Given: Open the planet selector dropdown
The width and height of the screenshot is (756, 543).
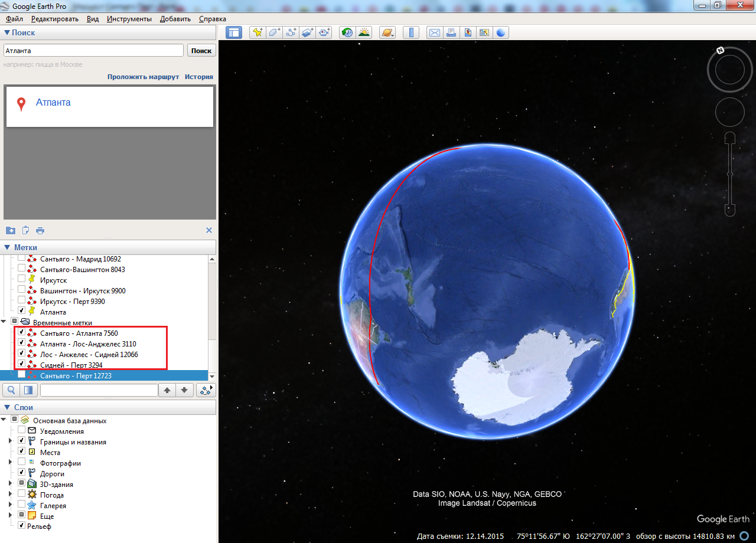Looking at the screenshot, I should click(388, 32).
